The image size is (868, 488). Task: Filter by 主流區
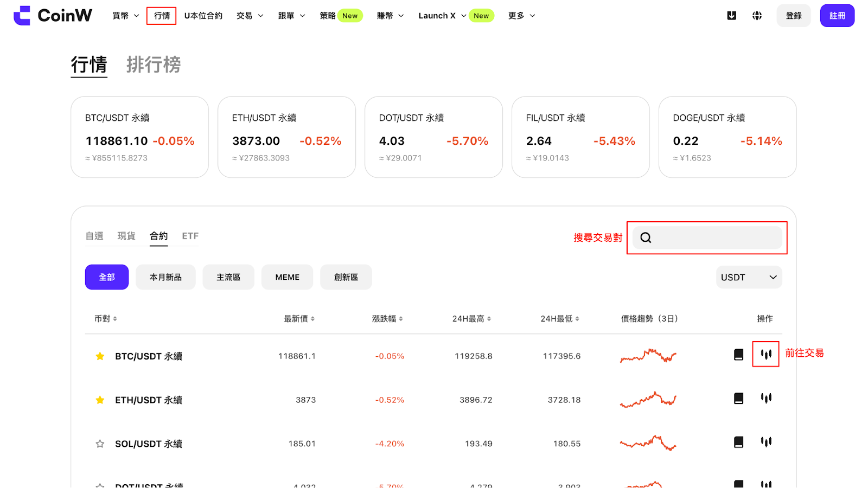[228, 277]
